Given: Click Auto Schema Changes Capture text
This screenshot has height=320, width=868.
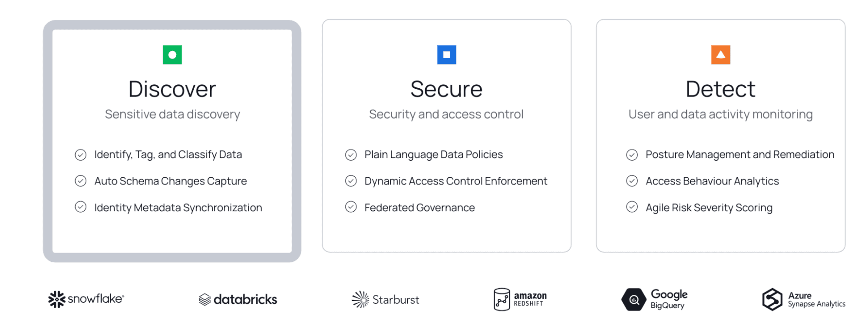Looking at the screenshot, I should (171, 181).
